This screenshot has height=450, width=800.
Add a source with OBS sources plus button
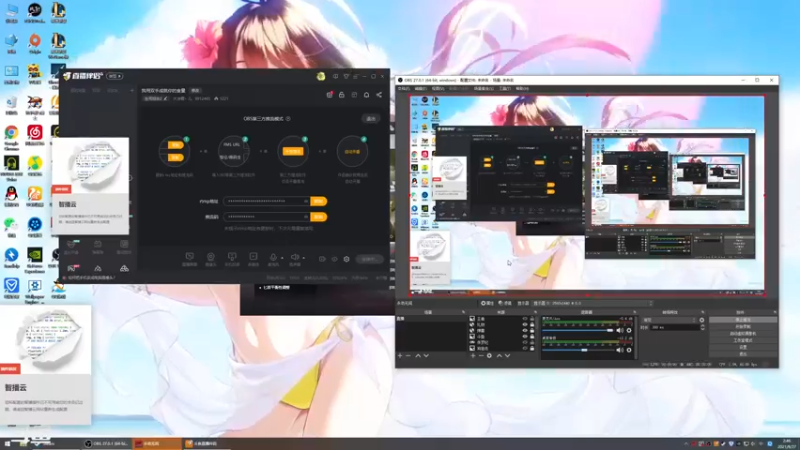[x=473, y=356]
